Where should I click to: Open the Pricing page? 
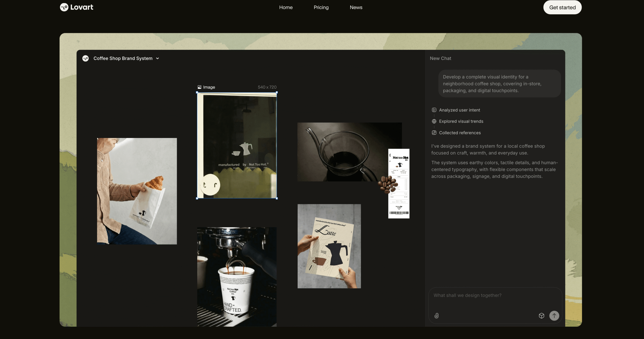tap(321, 7)
